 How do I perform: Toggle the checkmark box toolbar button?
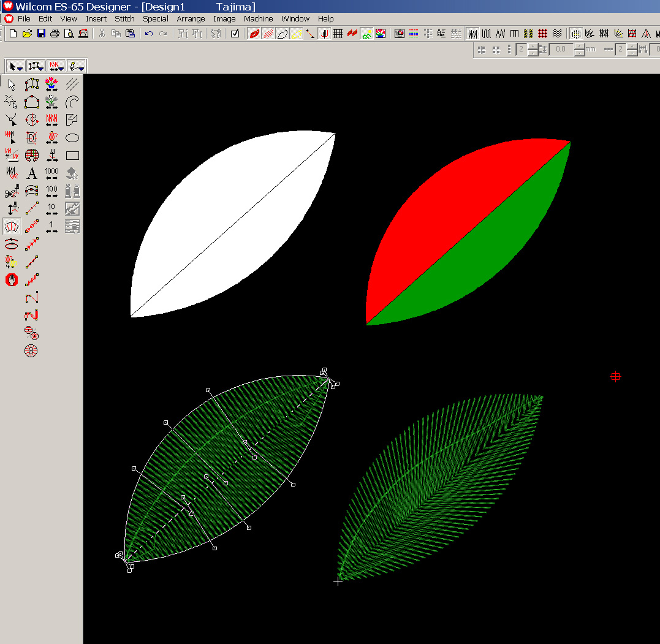(x=235, y=34)
